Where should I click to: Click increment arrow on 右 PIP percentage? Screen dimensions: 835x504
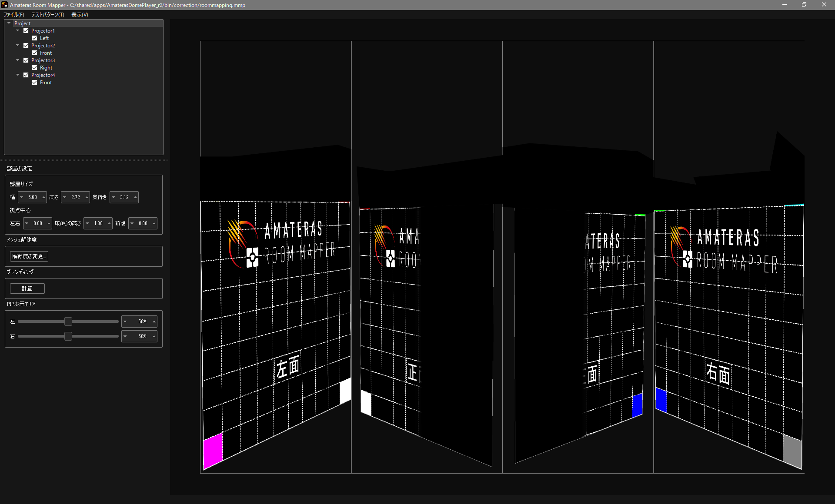click(154, 336)
